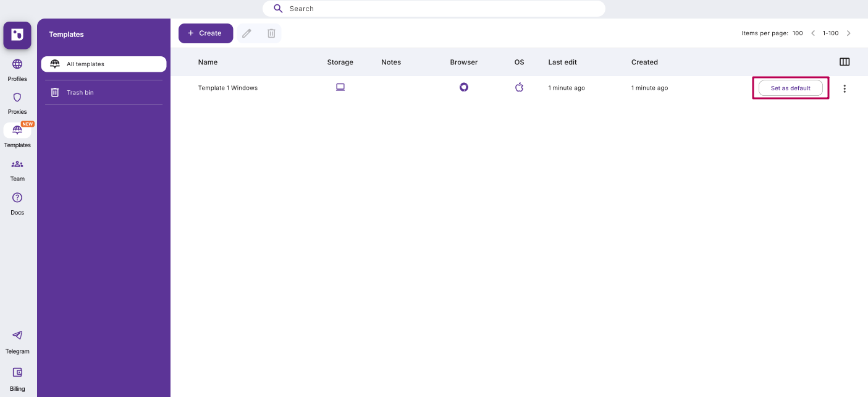
Task: Click the app logo at top of sidebar
Action: 17,35
